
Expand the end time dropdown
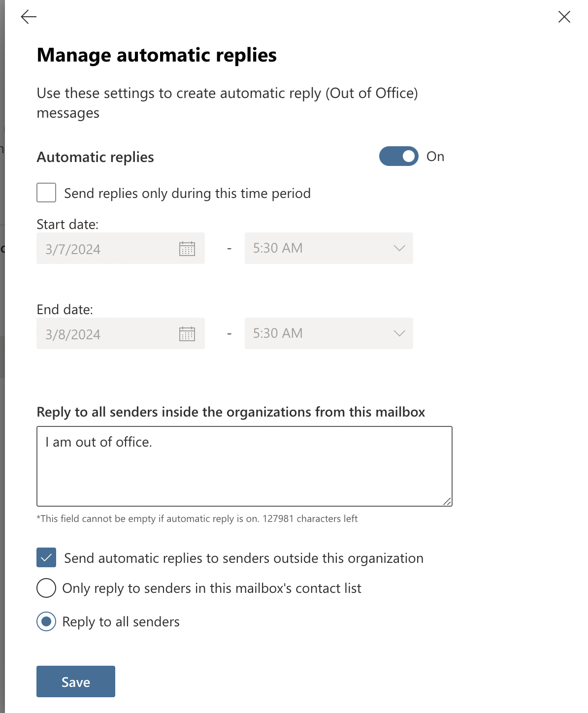click(x=398, y=333)
